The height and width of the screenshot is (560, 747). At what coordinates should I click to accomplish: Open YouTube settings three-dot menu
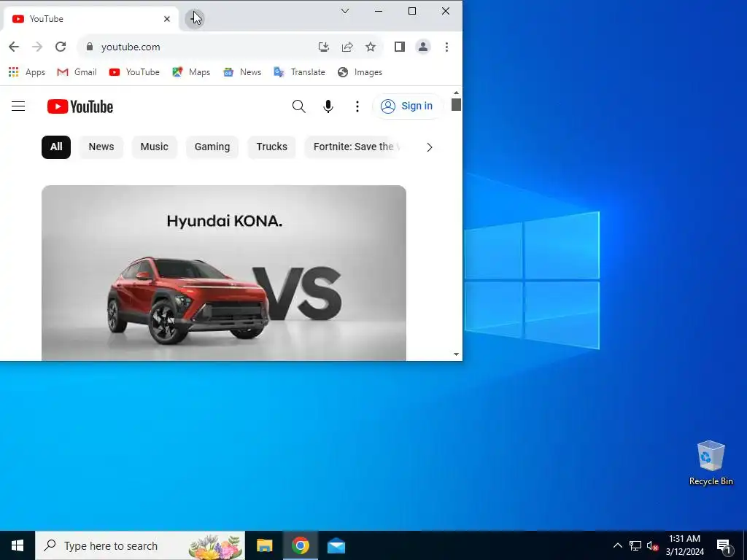click(357, 106)
